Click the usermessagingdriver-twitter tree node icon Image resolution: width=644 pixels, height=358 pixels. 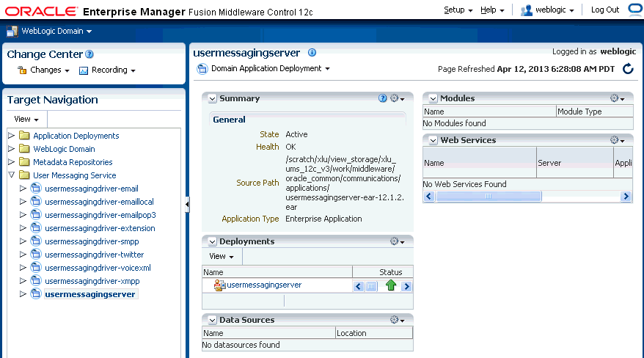click(x=36, y=255)
